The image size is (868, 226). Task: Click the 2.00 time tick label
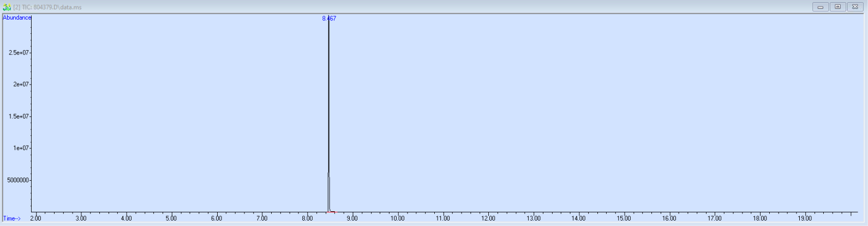(x=35, y=218)
